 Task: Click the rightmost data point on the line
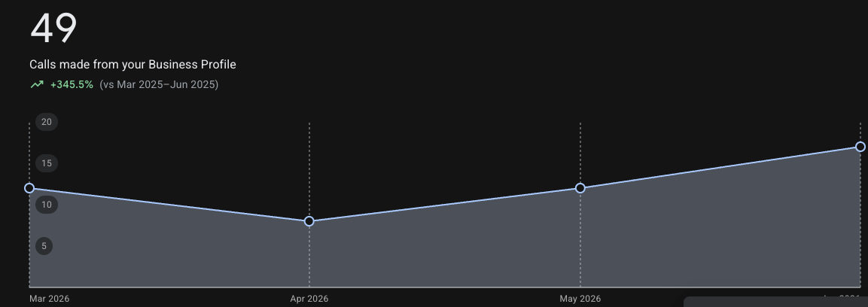pyautogui.click(x=860, y=147)
